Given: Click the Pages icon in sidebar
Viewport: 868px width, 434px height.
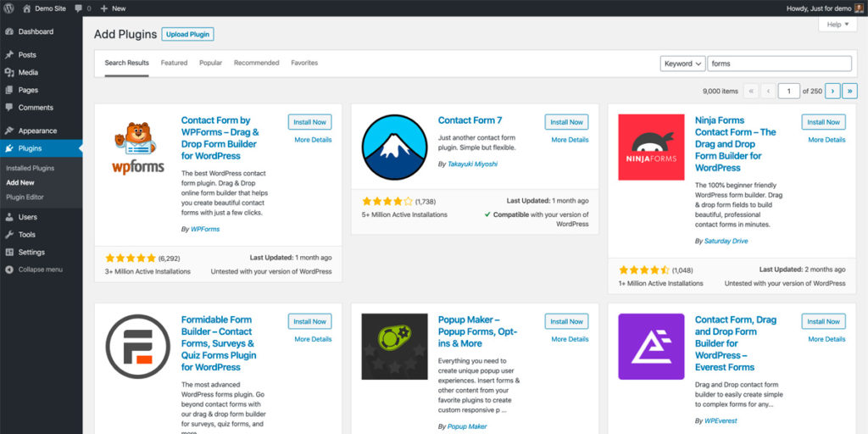Looking at the screenshot, I should (8, 90).
